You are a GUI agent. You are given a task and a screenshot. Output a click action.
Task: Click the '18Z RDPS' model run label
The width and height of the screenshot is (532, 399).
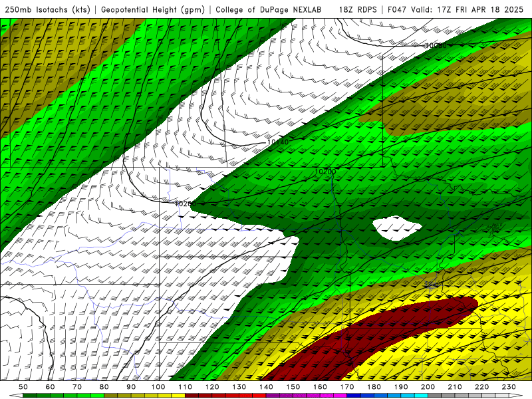[x=358, y=9]
